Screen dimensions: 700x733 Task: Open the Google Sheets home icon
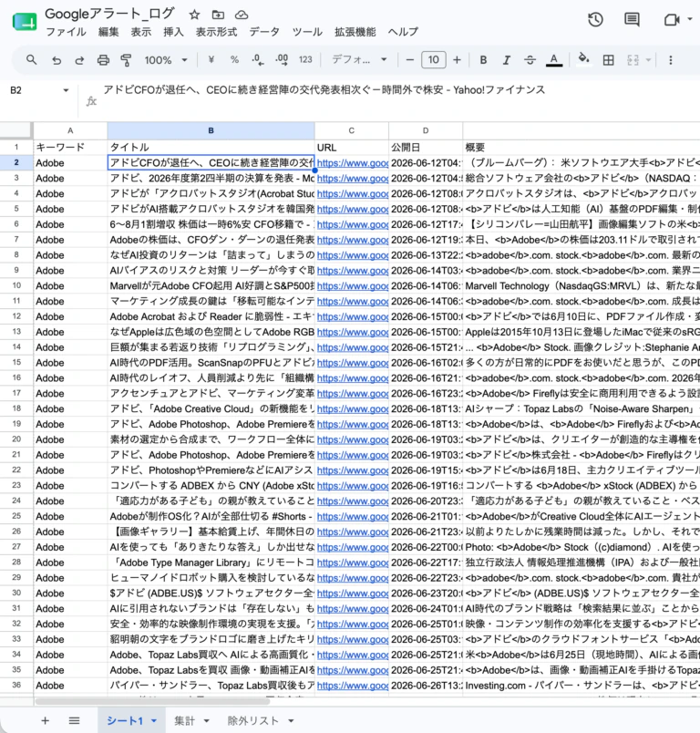pos(25,22)
